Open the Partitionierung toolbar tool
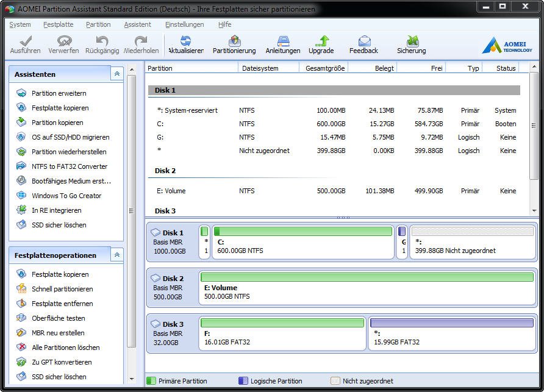 [x=235, y=41]
